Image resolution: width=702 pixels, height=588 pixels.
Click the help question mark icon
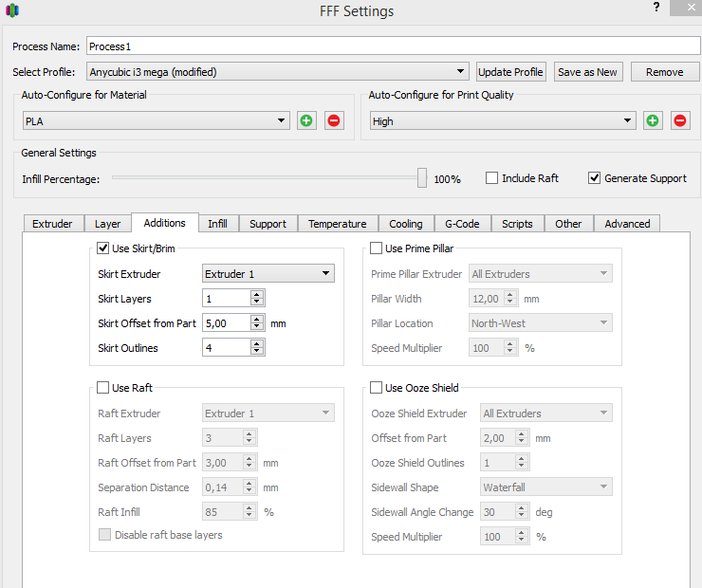pyautogui.click(x=656, y=8)
